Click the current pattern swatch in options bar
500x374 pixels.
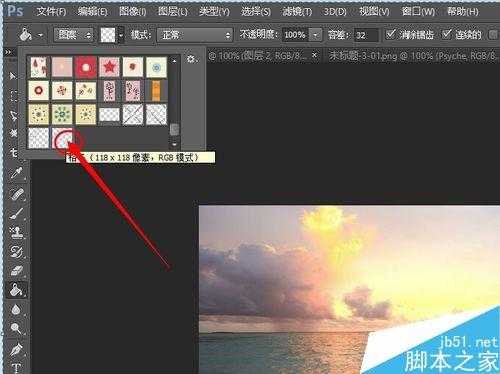click(x=108, y=35)
